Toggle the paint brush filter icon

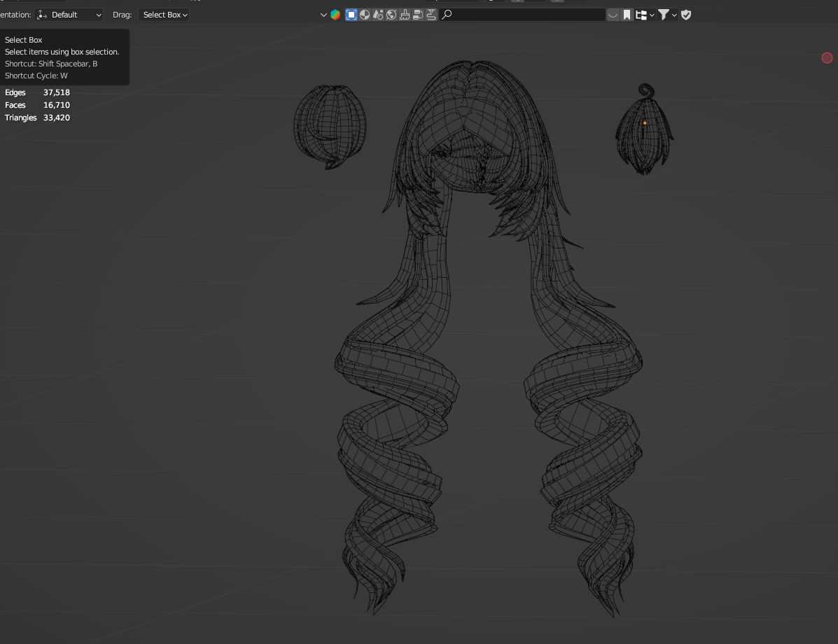click(x=405, y=15)
